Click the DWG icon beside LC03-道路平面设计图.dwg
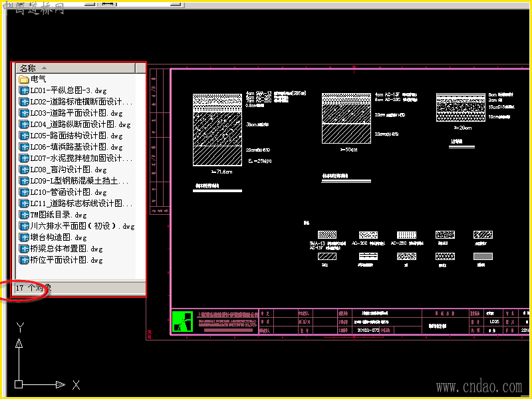This screenshot has width=532, height=399. coord(24,113)
